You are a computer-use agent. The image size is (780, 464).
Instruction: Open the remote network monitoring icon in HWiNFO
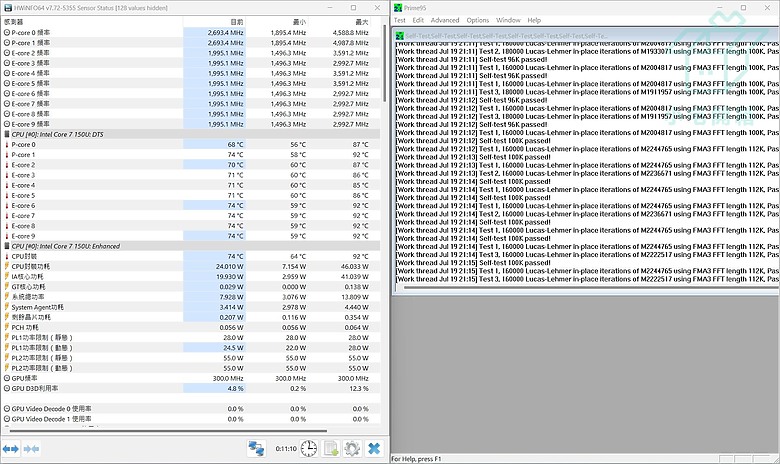[x=257, y=449]
